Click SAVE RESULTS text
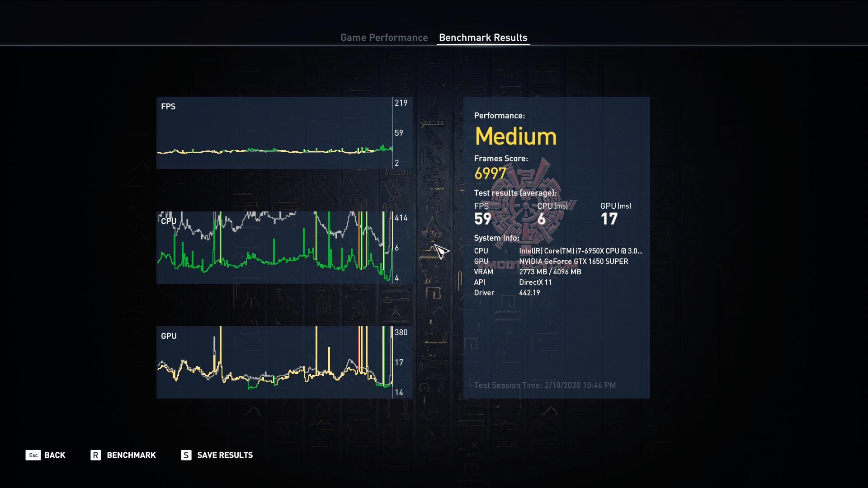The image size is (868, 488). pos(225,455)
